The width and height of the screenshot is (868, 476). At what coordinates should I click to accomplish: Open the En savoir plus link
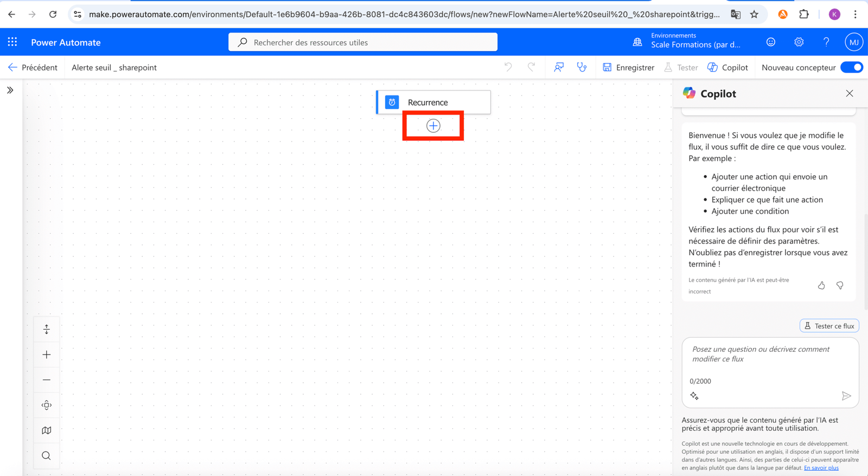pos(821,467)
